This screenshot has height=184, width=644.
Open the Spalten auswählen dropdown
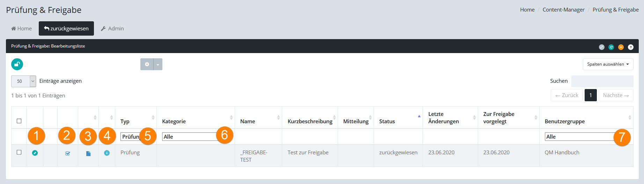tap(608, 64)
